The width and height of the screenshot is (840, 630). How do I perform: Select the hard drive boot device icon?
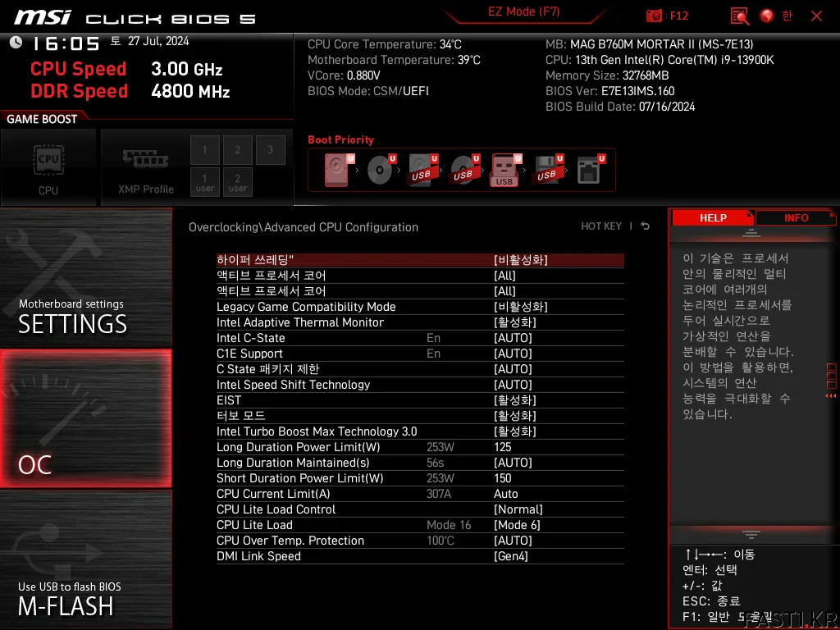point(339,170)
